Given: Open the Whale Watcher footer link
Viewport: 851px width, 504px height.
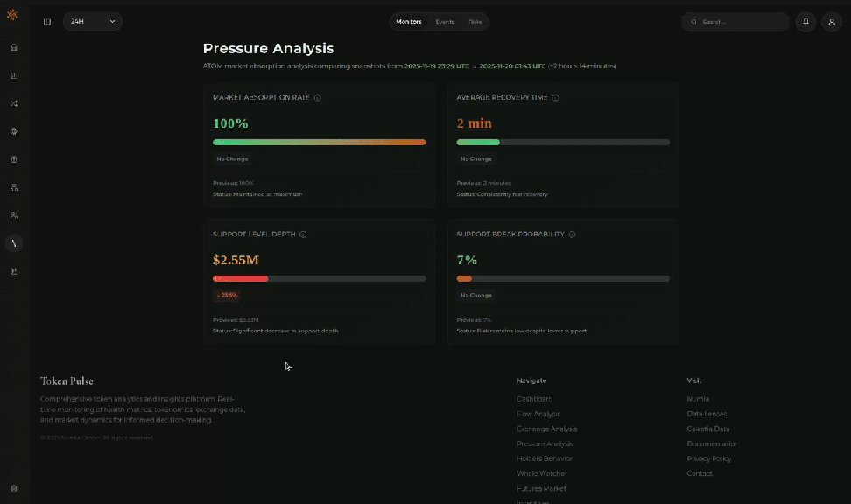Looking at the screenshot, I should pyautogui.click(x=542, y=473).
